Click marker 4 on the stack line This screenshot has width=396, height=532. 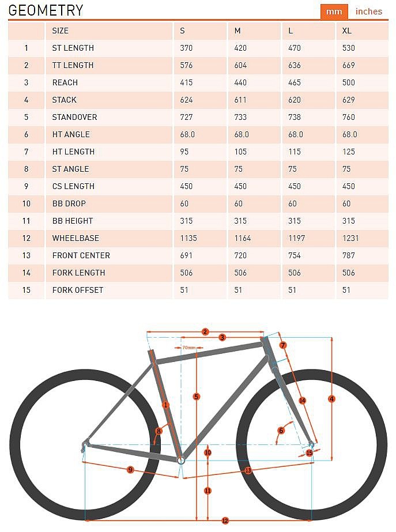tap(331, 398)
